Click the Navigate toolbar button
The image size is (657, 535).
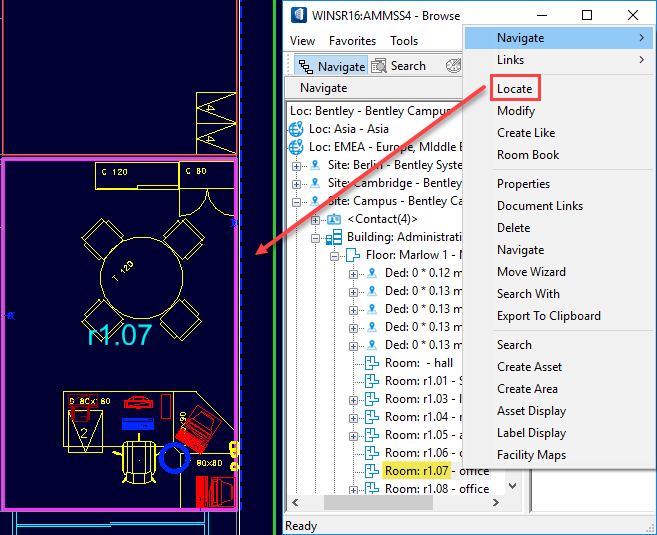pyautogui.click(x=333, y=66)
